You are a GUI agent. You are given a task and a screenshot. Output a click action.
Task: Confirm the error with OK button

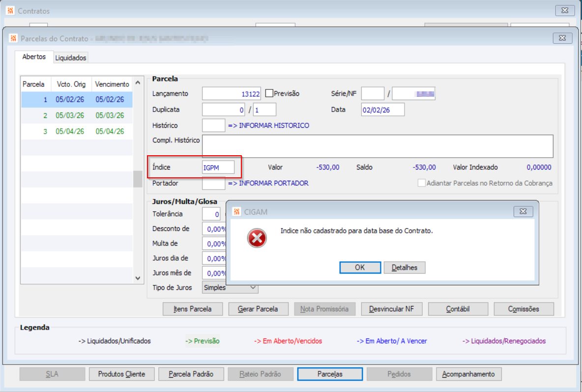(x=360, y=267)
